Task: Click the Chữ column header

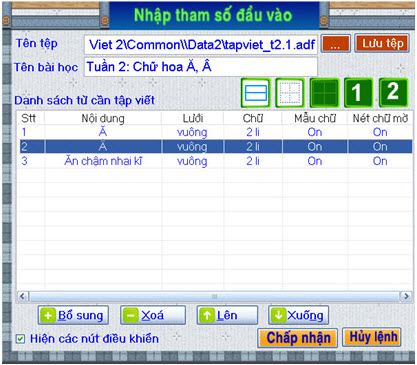Action: [x=253, y=118]
